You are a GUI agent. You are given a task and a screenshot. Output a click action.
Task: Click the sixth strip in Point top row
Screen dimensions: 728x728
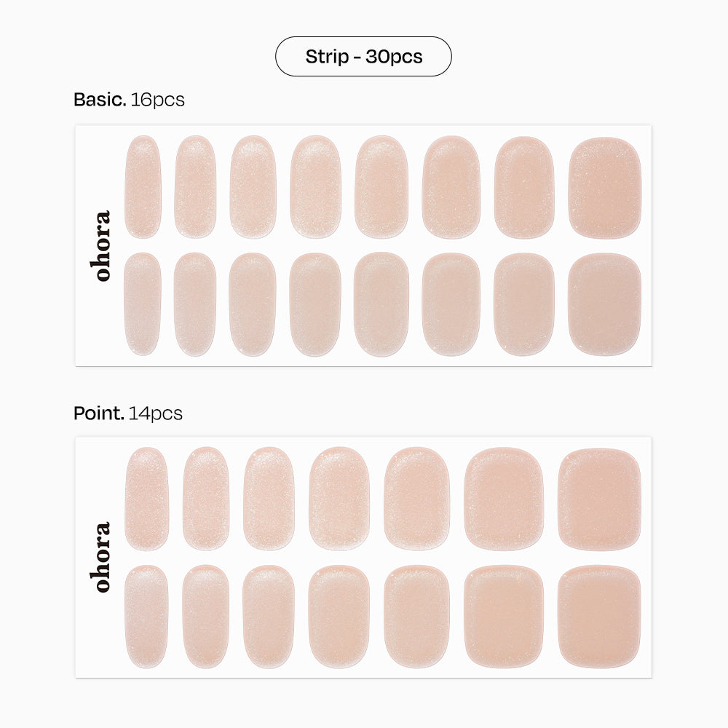point(503,499)
